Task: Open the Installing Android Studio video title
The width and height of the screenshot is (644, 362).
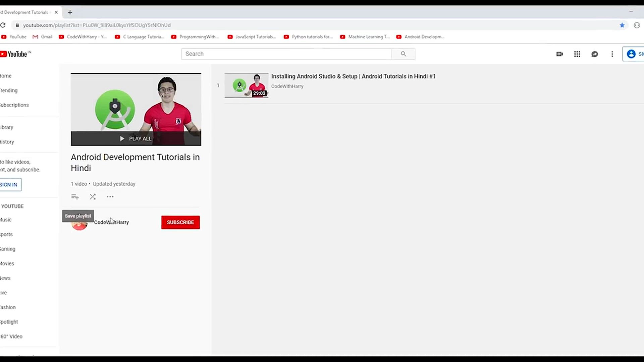Action: [x=354, y=76]
